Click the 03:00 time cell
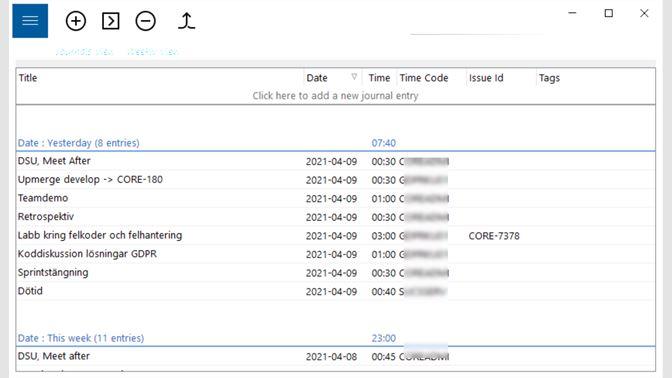This screenshot has width=672, height=378. click(x=384, y=236)
